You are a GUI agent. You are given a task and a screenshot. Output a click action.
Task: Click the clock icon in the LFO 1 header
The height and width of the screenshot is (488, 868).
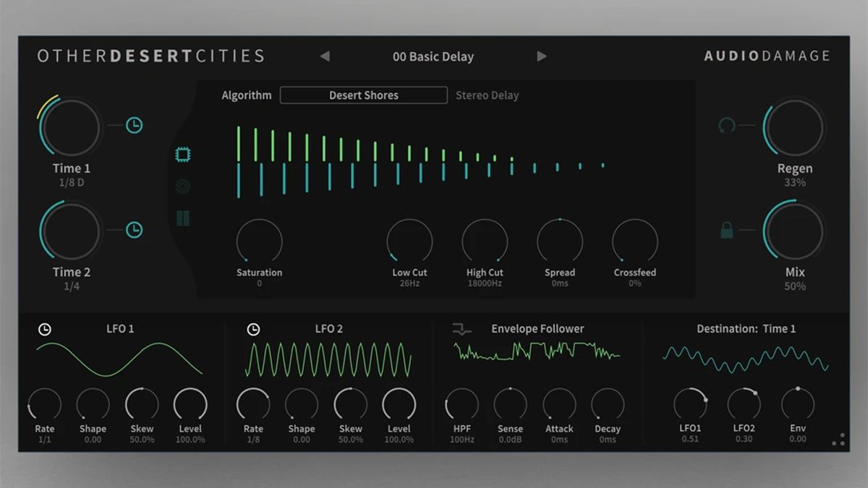pyautogui.click(x=45, y=329)
